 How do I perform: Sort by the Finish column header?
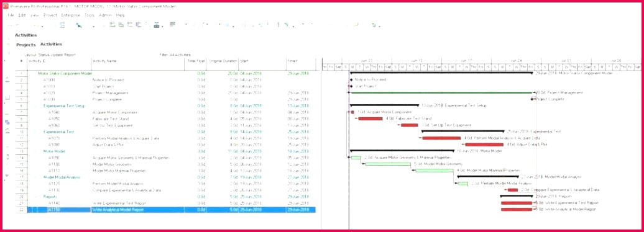301,61
